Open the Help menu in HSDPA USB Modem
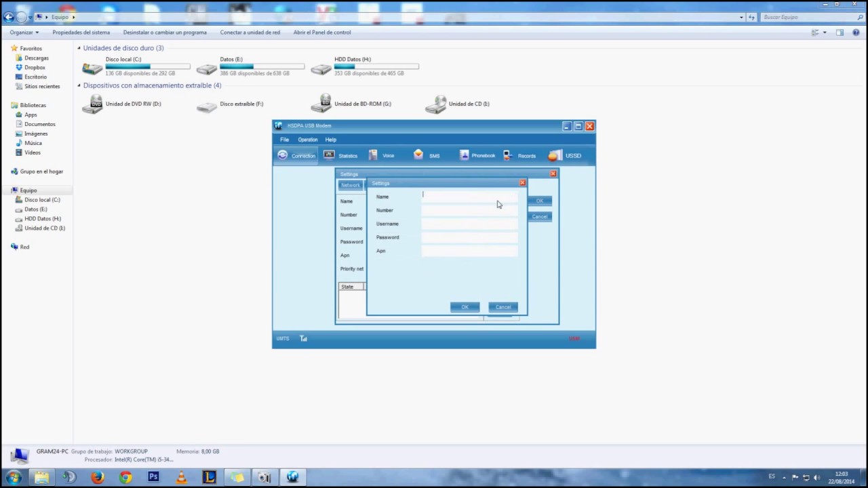This screenshot has height=488, width=868. tap(330, 140)
